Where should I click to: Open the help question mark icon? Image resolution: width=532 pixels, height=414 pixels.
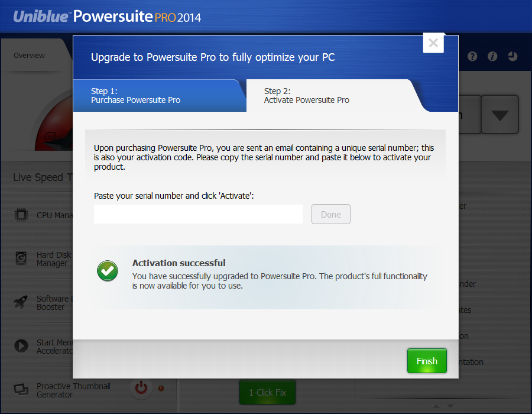coord(472,56)
